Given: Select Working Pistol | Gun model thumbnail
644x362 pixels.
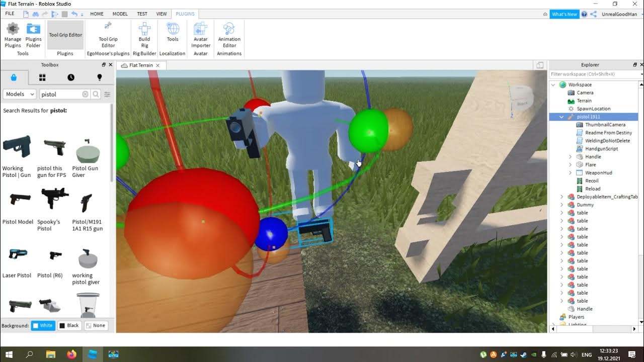Looking at the screenshot, I should tap(17, 147).
